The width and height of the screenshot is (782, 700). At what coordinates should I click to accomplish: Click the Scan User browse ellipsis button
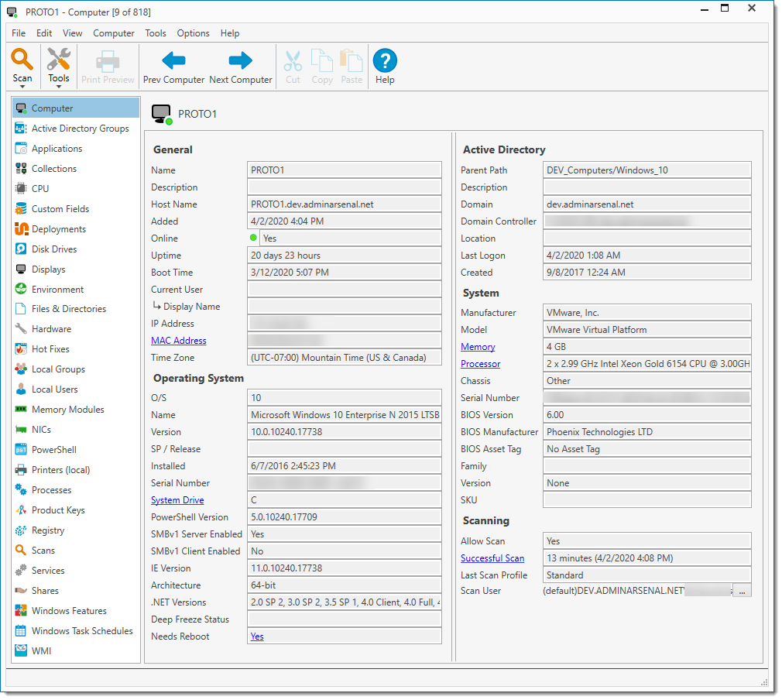(x=742, y=592)
